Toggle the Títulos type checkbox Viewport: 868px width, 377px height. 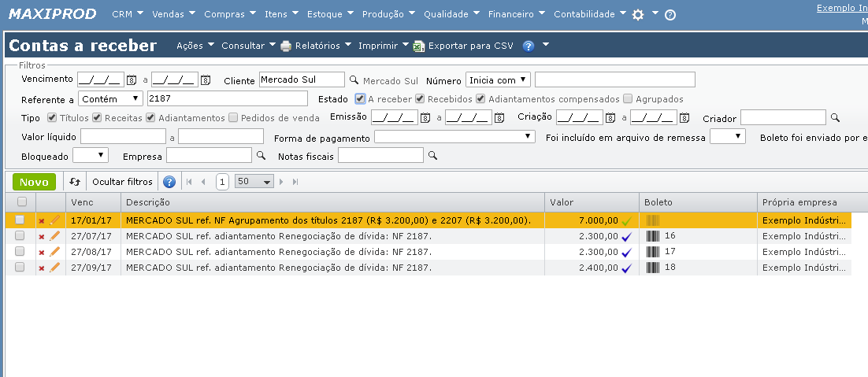(52, 118)
